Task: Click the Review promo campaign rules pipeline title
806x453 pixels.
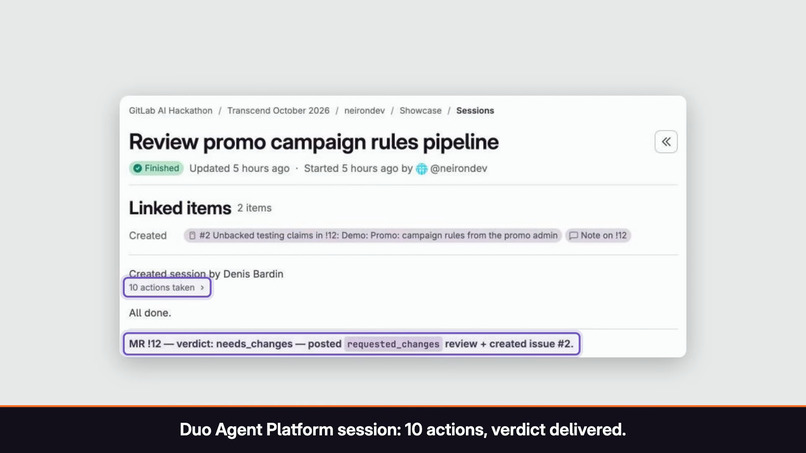Action: pyautogui.click(x=314, y=142)
